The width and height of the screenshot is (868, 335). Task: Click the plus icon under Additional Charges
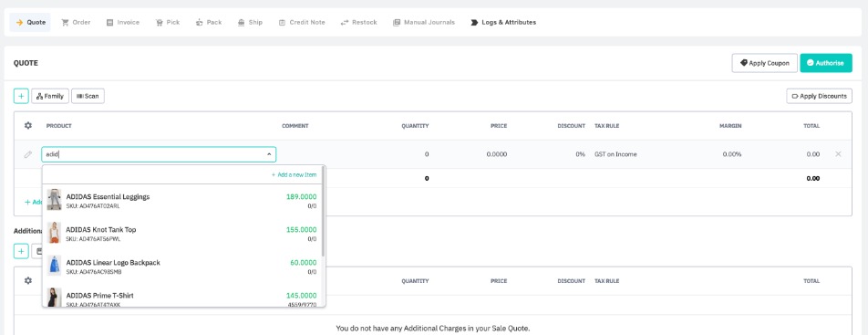[21, 251]
